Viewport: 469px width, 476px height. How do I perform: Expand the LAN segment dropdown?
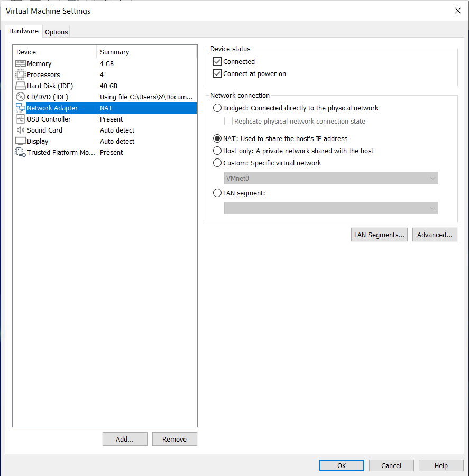pos(331,209)
